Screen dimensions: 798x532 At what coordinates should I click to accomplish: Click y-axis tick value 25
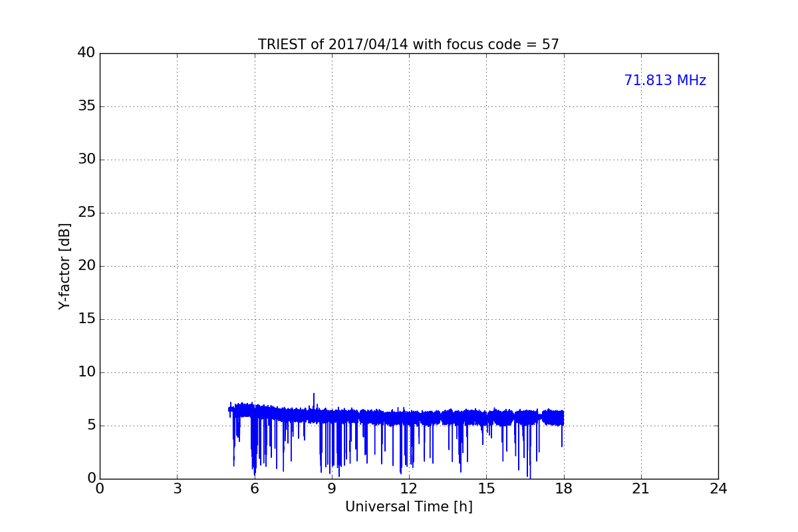pos(86,213)
